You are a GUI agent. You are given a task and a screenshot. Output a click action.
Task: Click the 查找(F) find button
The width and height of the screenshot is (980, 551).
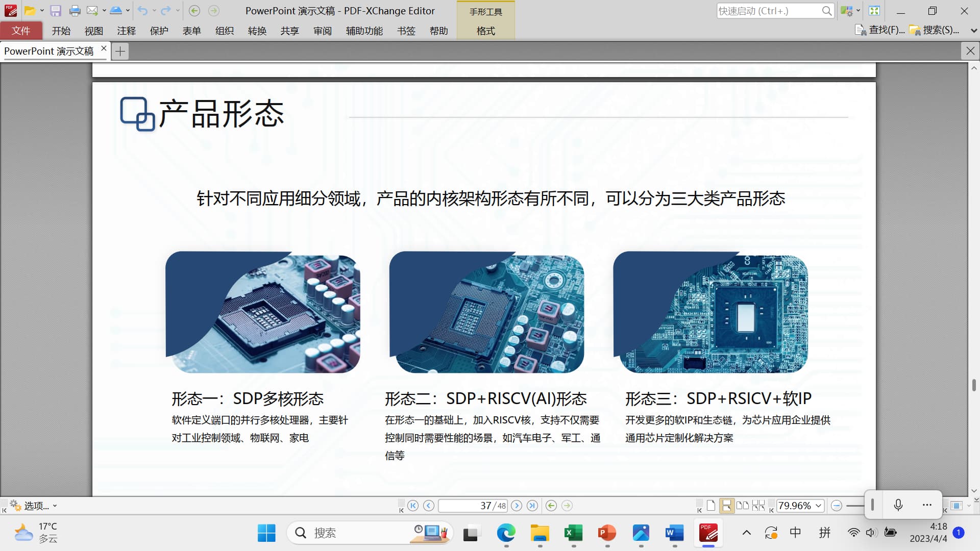coord(880,30)
